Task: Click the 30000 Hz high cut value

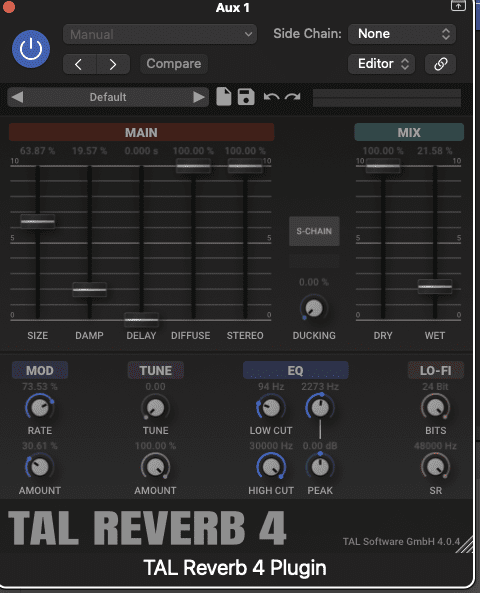Action: coord(271,446)
